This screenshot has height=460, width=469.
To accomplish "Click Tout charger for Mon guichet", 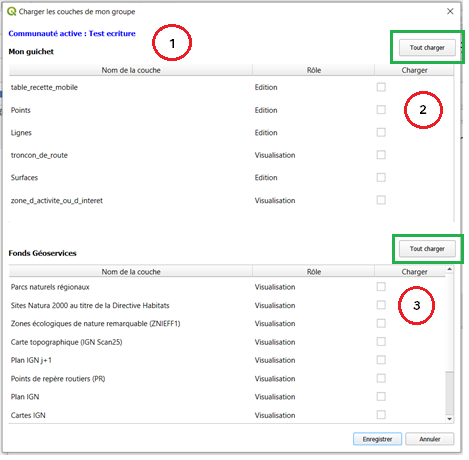I will click(x=427, y=48).
